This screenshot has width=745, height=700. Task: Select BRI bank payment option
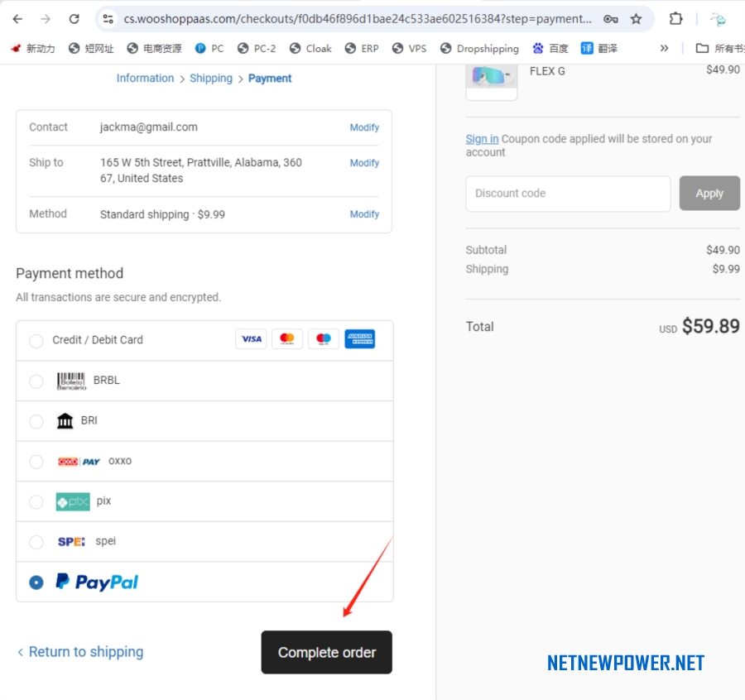(36, 421)
